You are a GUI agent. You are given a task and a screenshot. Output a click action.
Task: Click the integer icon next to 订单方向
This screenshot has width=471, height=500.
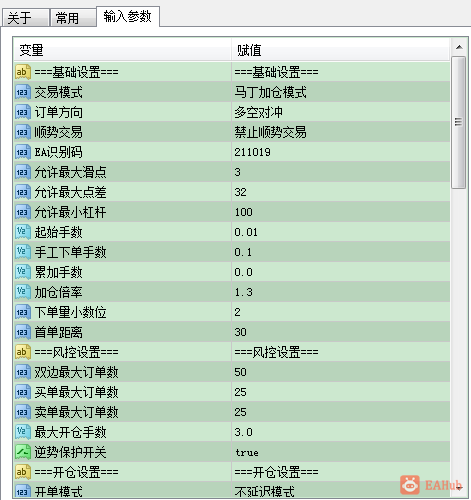point(23,112)
